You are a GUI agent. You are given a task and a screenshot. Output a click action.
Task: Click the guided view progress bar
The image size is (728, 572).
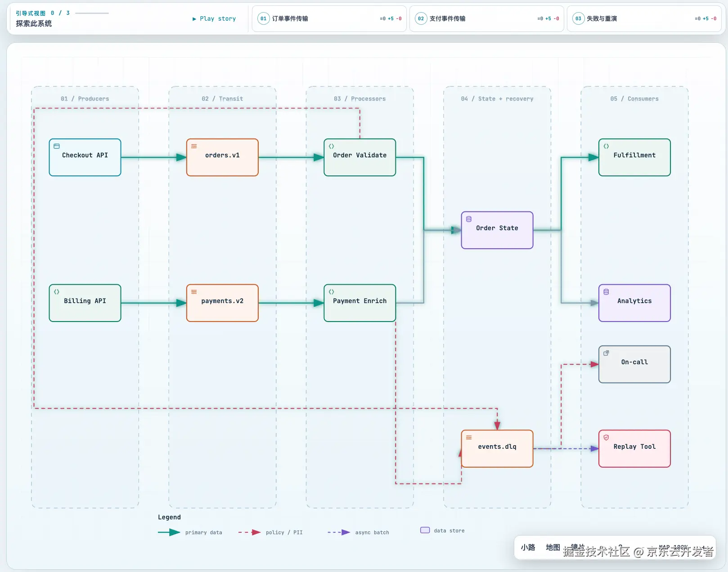pyautogui.click(x=92, y=13)
